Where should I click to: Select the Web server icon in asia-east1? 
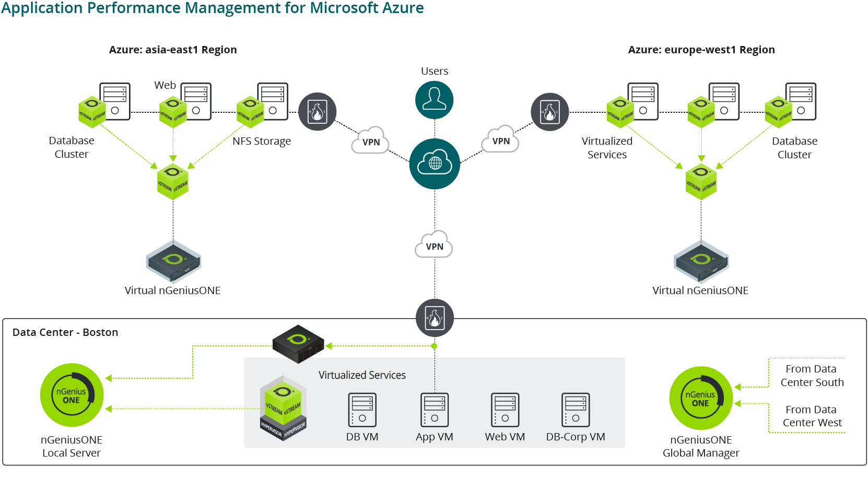tap(196, 101)
